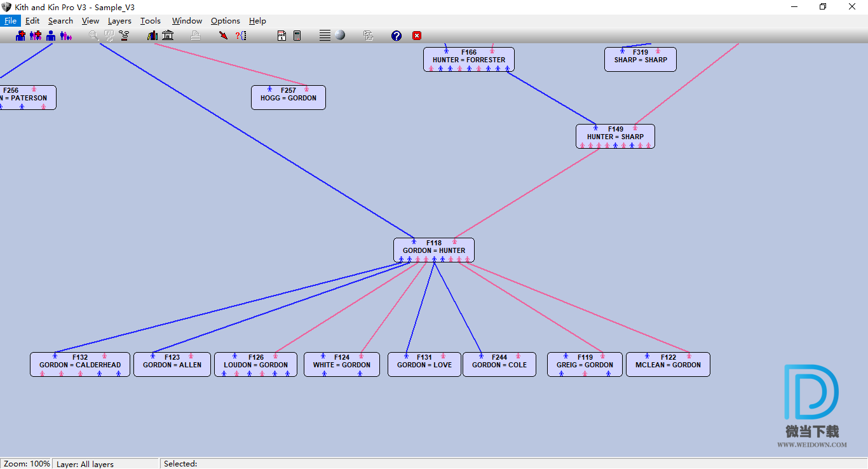
Task: Click the red X exit toolbar icon
Action: click(417, 36)
